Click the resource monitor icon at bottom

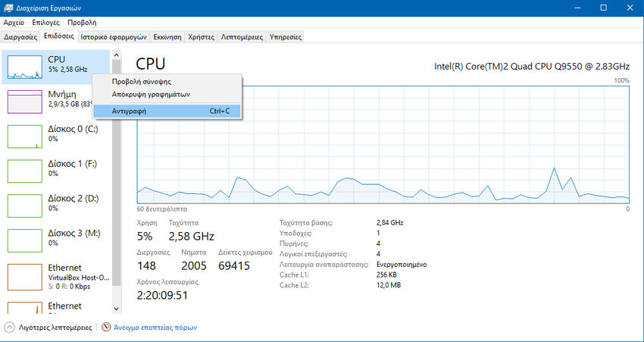tap(107, 328)
